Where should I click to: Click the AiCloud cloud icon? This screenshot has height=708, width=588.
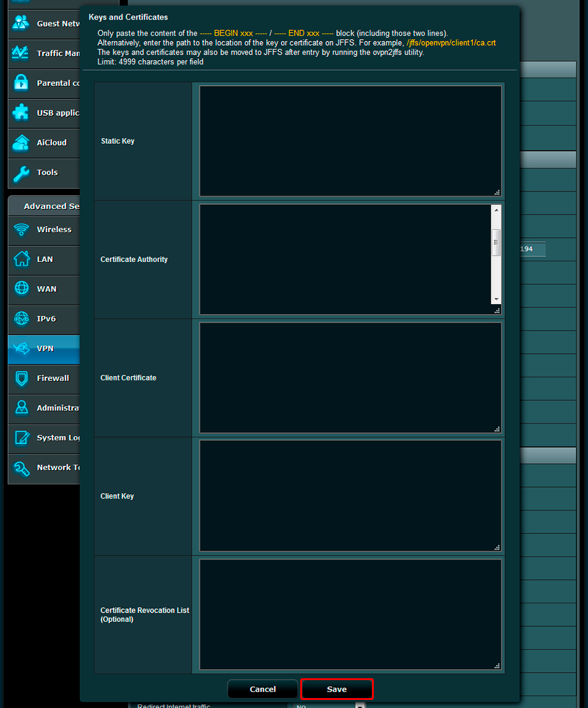pos(22,142)
